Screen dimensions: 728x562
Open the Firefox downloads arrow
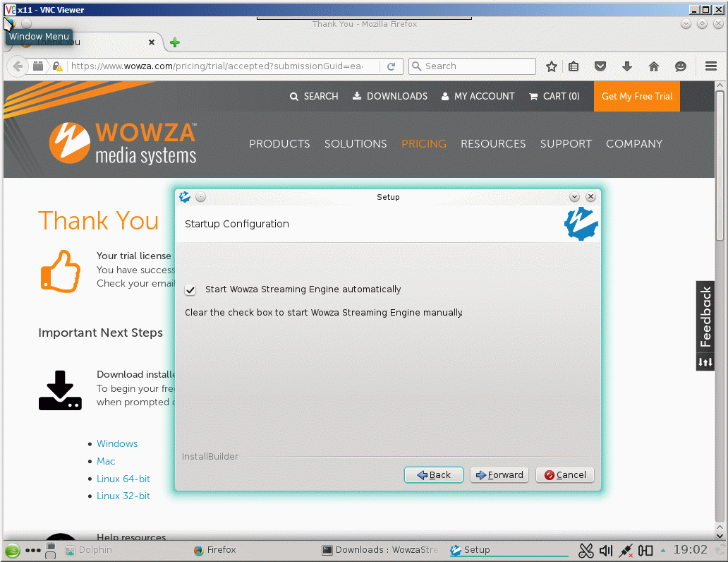627,66
